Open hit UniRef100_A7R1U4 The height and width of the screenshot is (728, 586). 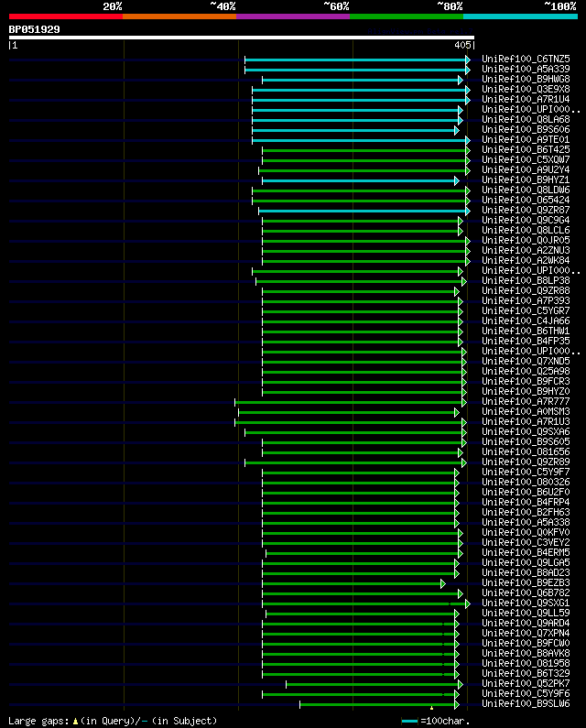click(526, 100)
